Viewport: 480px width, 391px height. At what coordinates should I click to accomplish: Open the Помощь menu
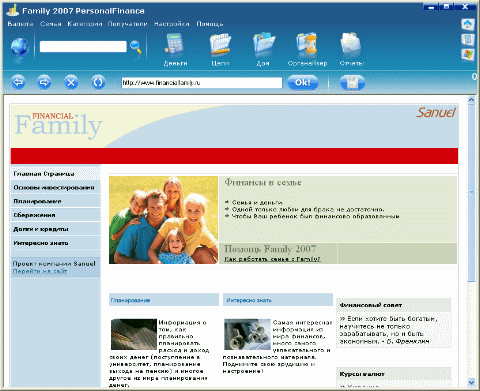coord(210,24)
